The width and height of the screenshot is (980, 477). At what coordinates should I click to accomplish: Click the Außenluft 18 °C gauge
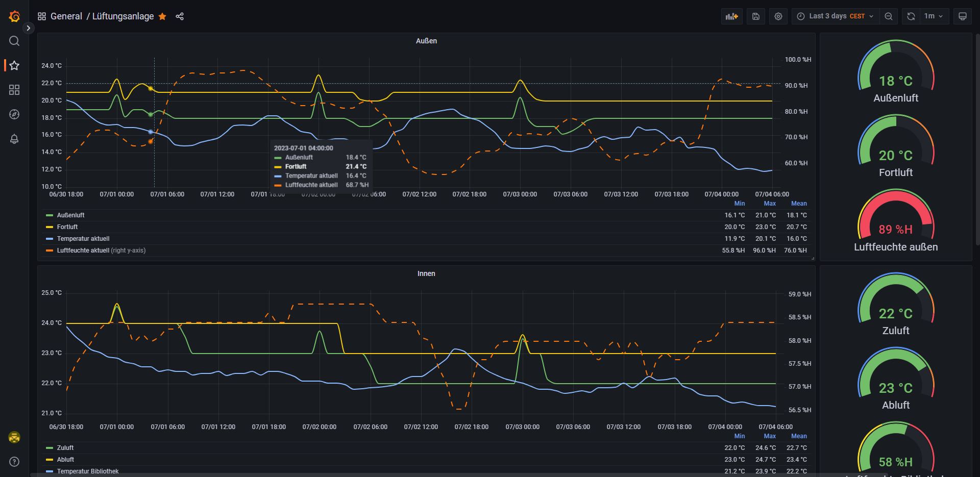pos(896,71)
